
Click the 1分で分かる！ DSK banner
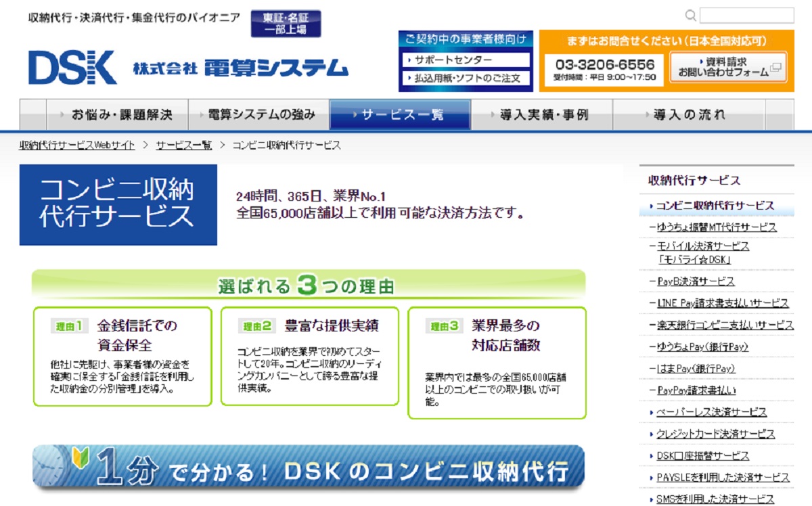pyautogui.click(x=309, y=467)
